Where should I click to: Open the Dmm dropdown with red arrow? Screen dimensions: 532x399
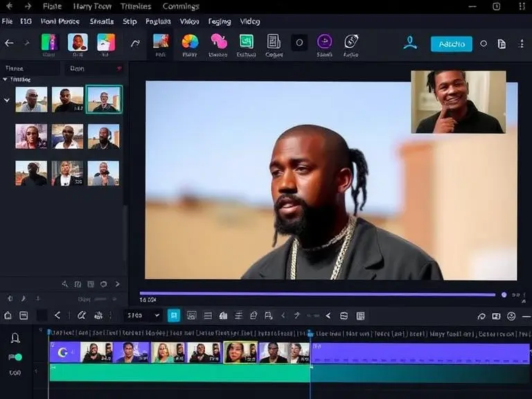click(95, 69)
